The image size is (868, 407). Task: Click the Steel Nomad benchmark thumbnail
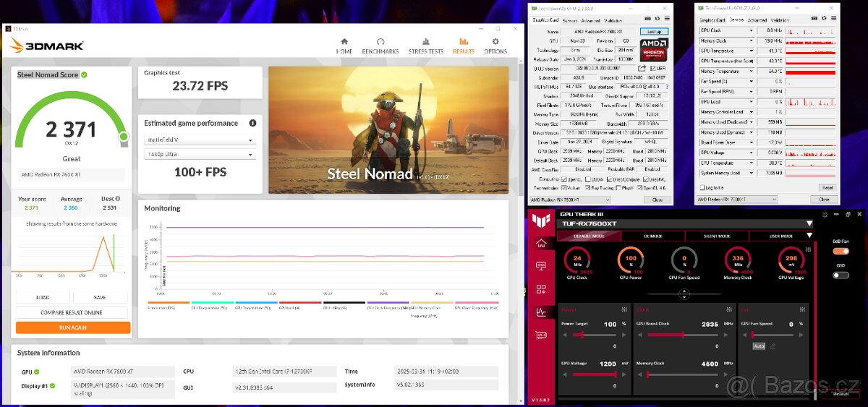pos(390,130)
